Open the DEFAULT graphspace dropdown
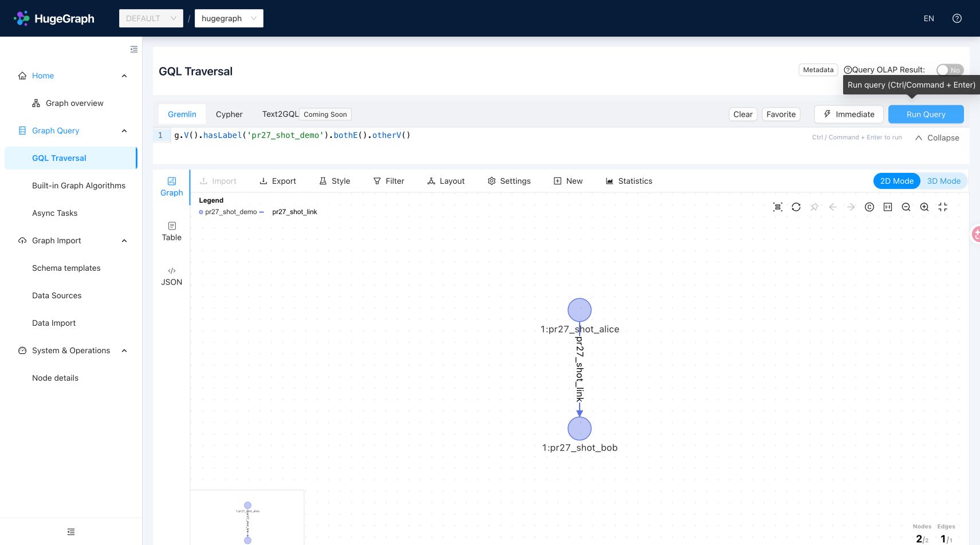Image resolution: width=980 pixels, height=545 pixels. pyautogui.click(x=151, y=18)
